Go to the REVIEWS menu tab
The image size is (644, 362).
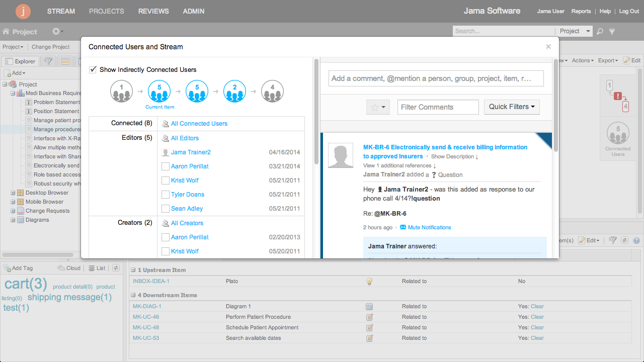pyautogui.click(x=153, y=11)
